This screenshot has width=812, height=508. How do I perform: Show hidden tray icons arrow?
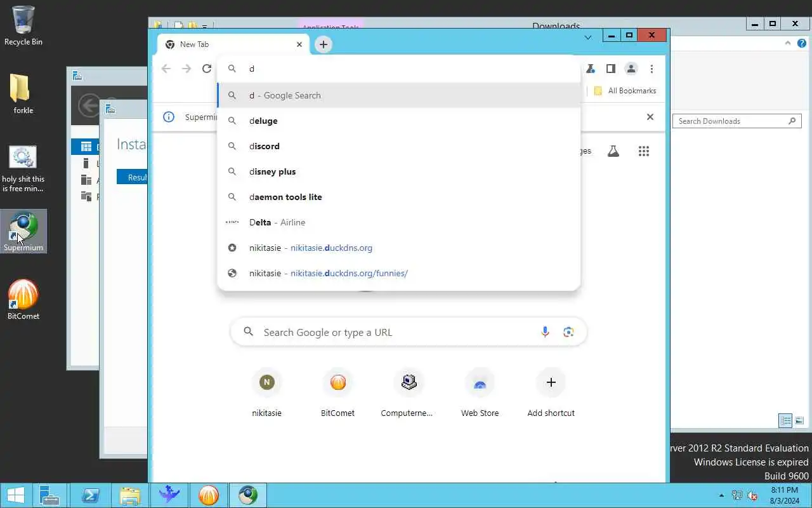click(721, 495)
